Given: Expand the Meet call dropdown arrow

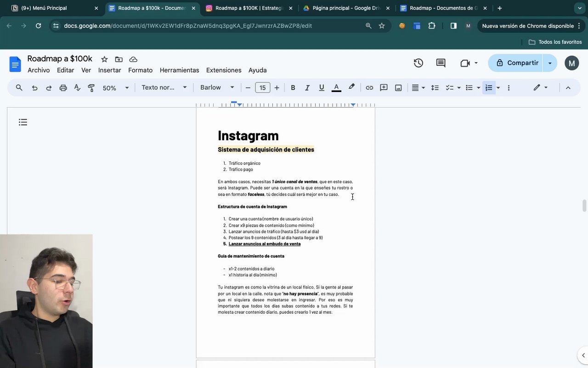Looking at the screenshot, I should pyautogui.click(x=476, y=63).
